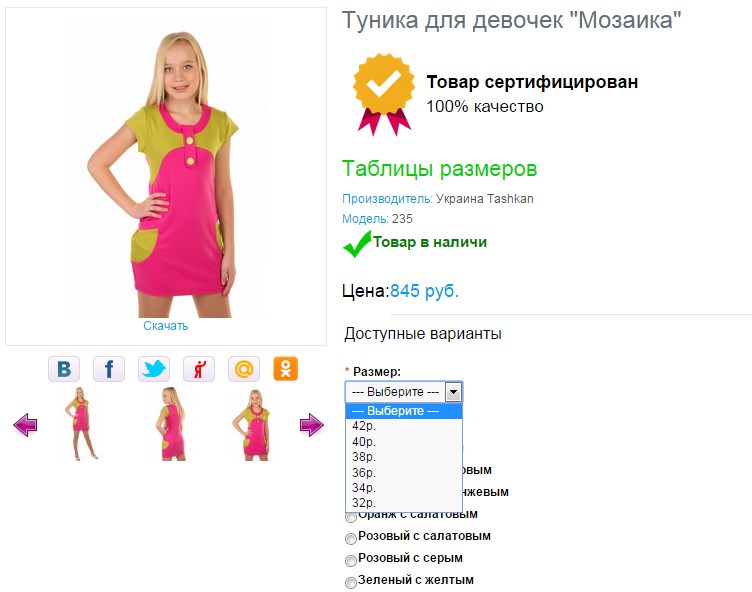Click the Размер dropdown arrow
This screenshot has width=752, height=592.
click(x=453, y=392)
